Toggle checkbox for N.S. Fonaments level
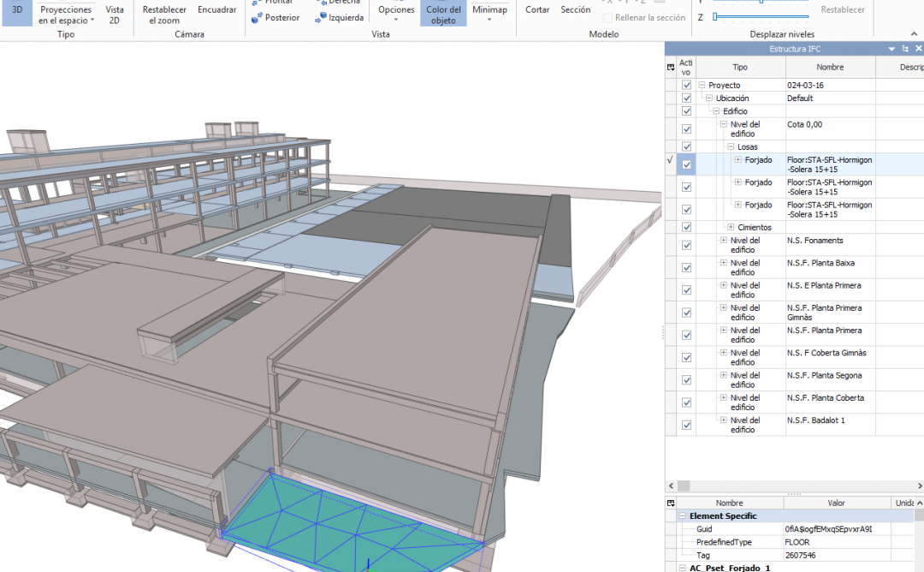This screenshot has width=924, height=572. pyautogui.click(x=686, y=245)
